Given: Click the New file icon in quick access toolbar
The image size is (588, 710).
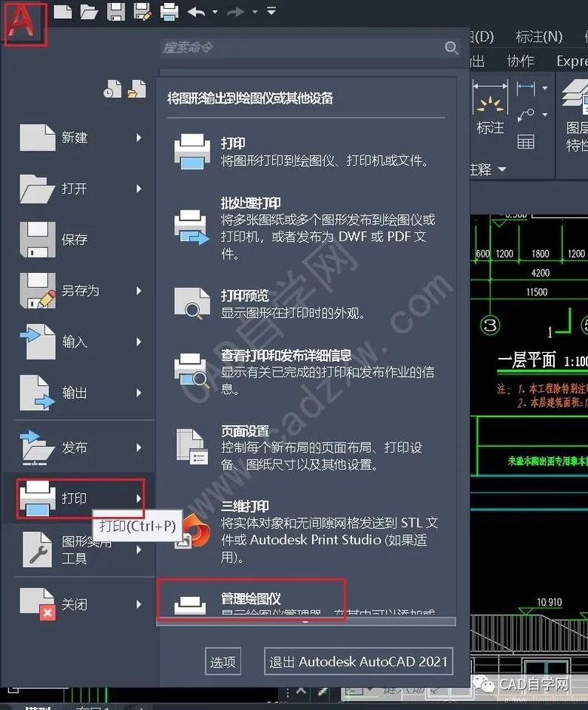Looking at the screenshot, I should (x=63, y=11).
